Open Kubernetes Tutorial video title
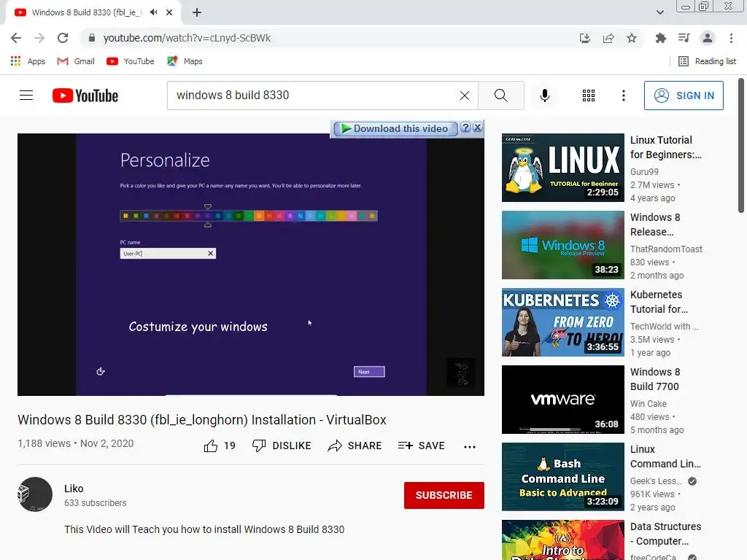The height and width of the screenshot is (560, 747). (659, 302)
